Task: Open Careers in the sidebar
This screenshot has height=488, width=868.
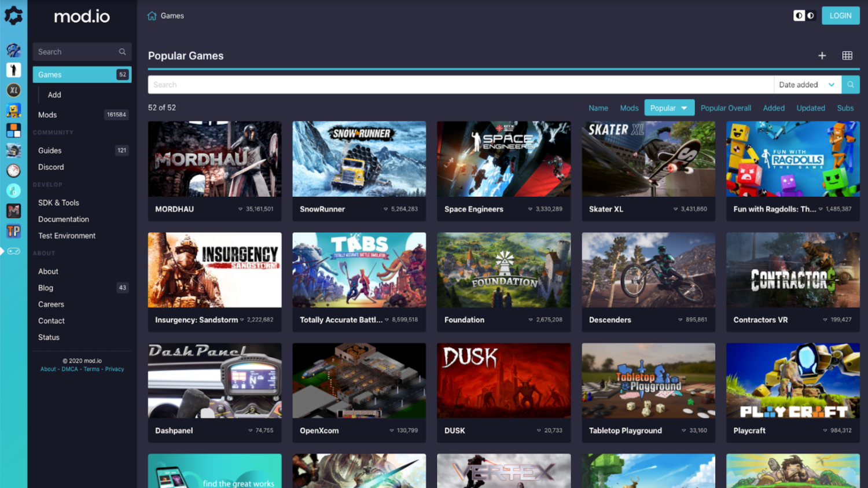Action: 51,304
